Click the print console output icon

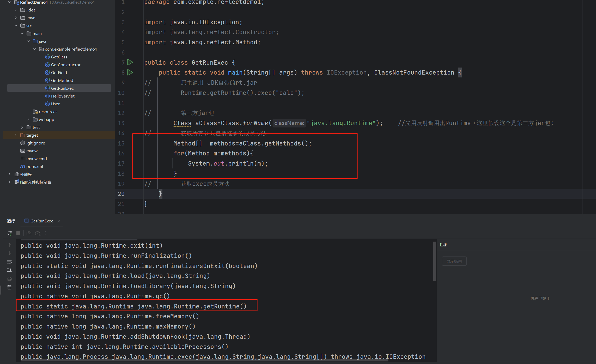(9, 279)
